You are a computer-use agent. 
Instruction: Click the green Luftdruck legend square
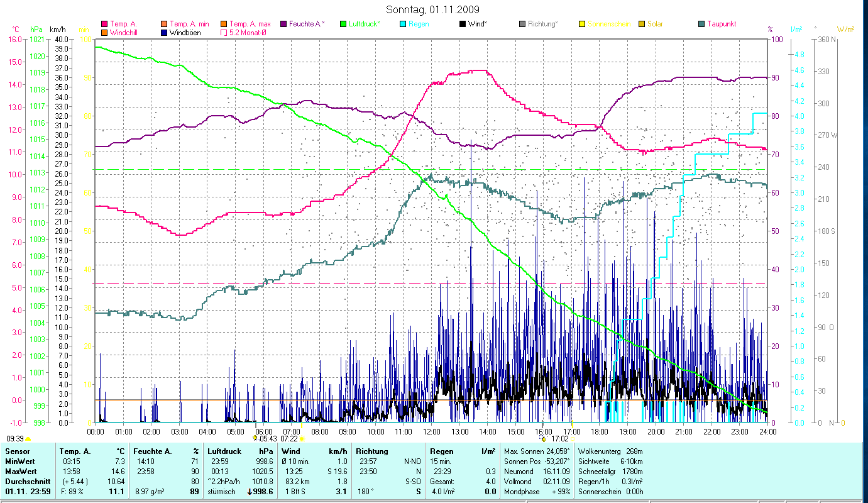tap(343, 24)
